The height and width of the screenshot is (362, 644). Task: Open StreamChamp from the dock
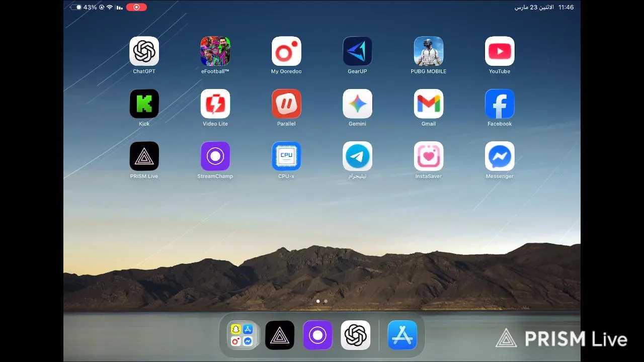pyautogui.click(x=317, y=335)
